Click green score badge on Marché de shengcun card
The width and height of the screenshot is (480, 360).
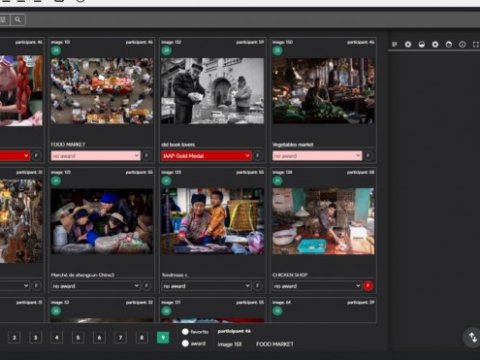pyautogui.click(x=56, y=181)
